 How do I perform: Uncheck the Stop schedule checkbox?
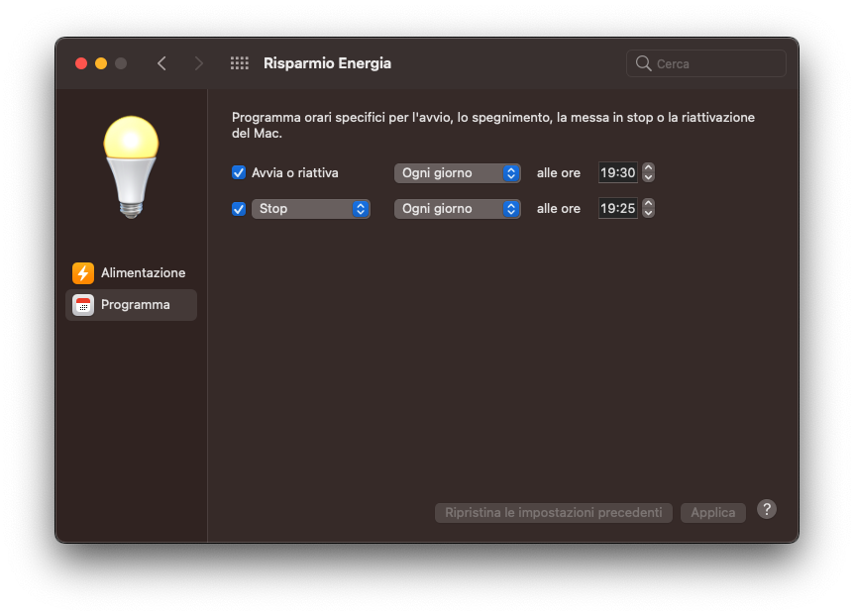239,209
